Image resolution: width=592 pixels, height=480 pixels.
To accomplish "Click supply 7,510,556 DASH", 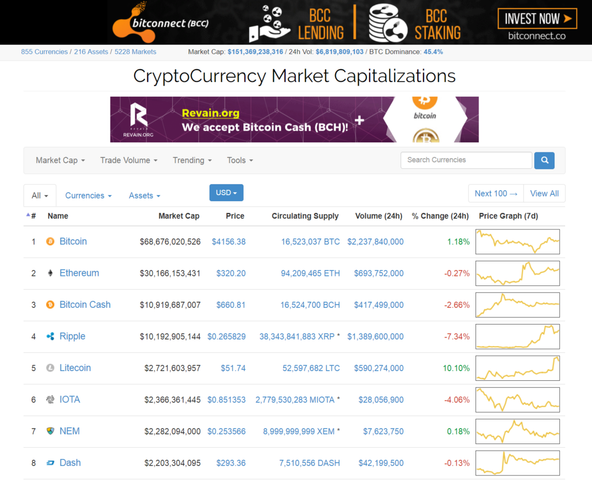I will point(310,463).
